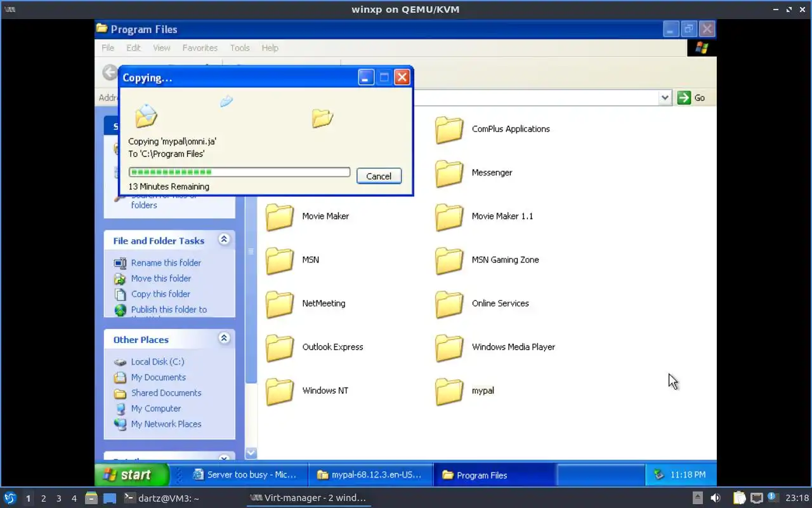
Task: Open the ComPlus Applications folder icon
Action: point(449,130)
